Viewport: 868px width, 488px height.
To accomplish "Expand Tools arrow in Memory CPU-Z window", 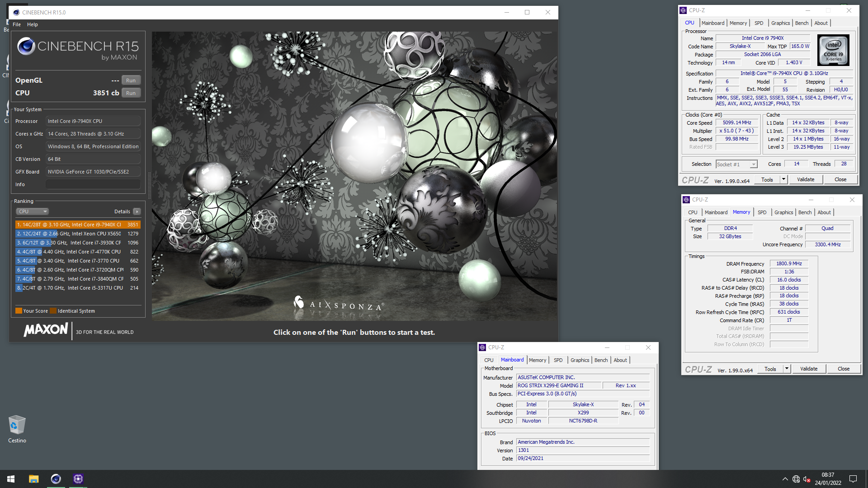I will (x=787, y=369).
